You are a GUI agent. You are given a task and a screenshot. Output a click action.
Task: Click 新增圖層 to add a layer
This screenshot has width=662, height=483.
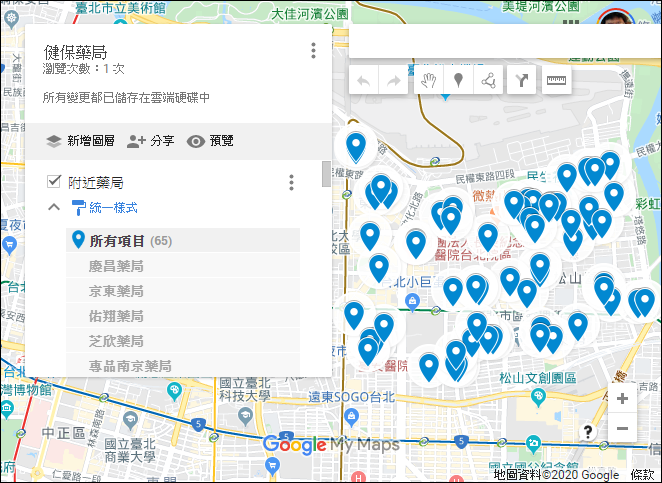click(x=80, y=141)
